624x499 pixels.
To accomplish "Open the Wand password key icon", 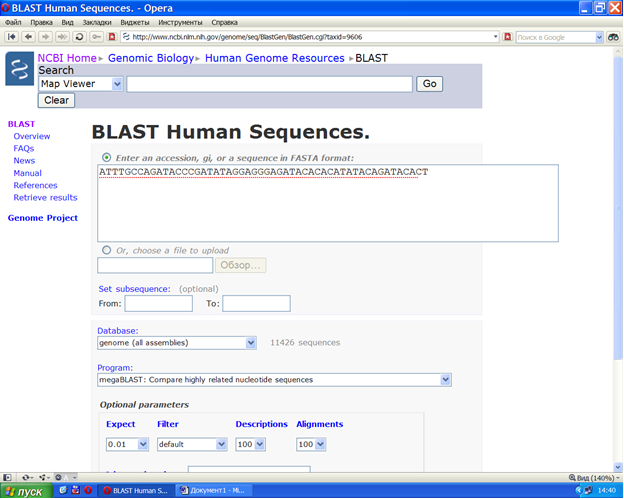I will tap(96, 37).
